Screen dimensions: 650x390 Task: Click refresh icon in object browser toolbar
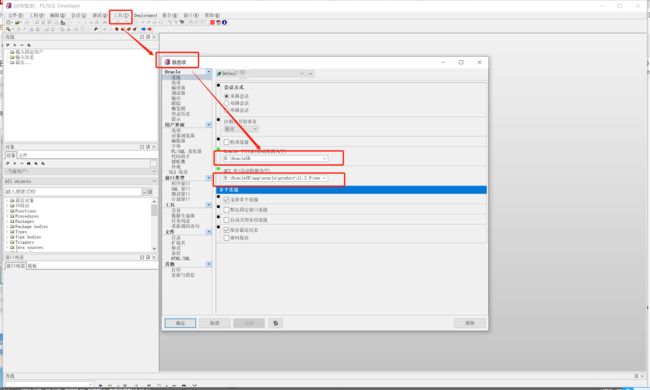point(8,164)
